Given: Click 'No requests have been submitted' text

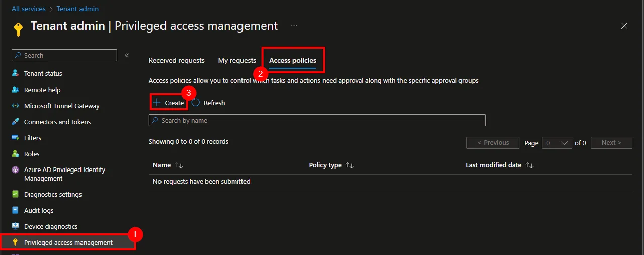Looking at the screenshot, I should coord(201,181).
